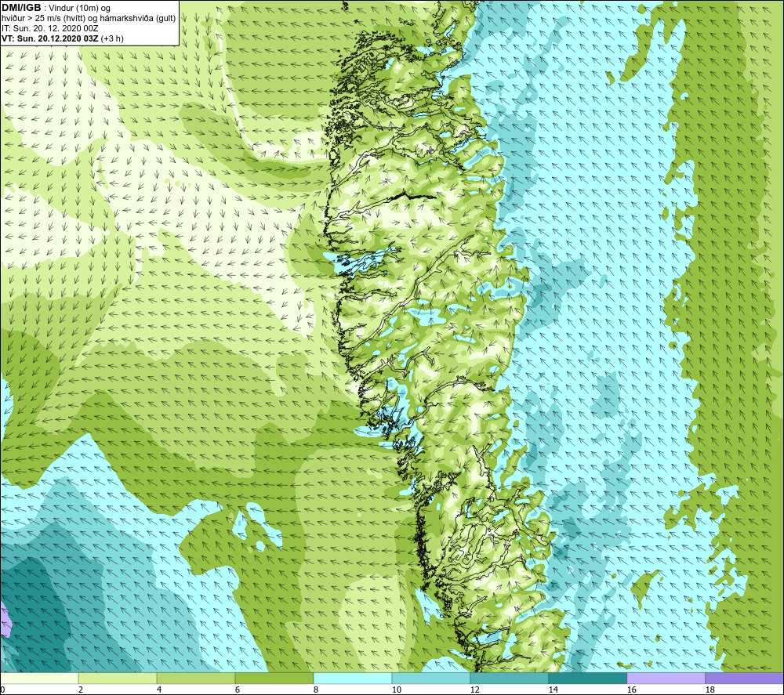The width and height of the screenshot is (784, 695).
Task: Click the 0–2 m/s pale legend swatch
Action: tap(39, 679)
